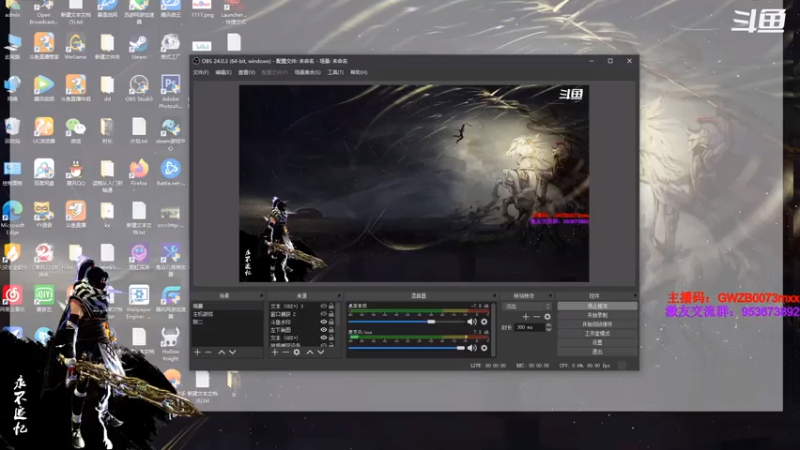This screenshot has height=450, width=800.
Task: Pop out the Scenes dock panel
Action: point(261,295)
